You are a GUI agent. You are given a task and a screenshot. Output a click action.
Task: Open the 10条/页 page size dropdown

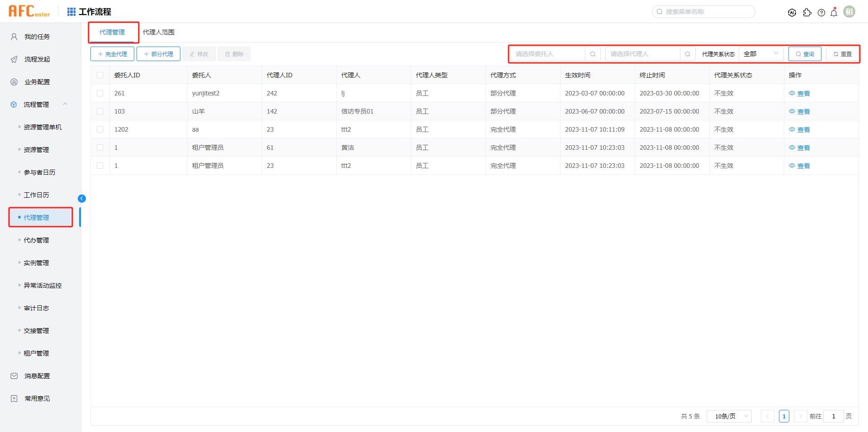tap(728, 416)
